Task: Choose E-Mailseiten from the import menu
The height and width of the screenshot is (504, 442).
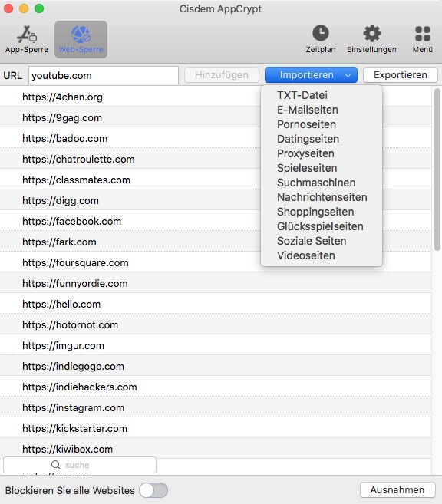Action: click(322, 110)
